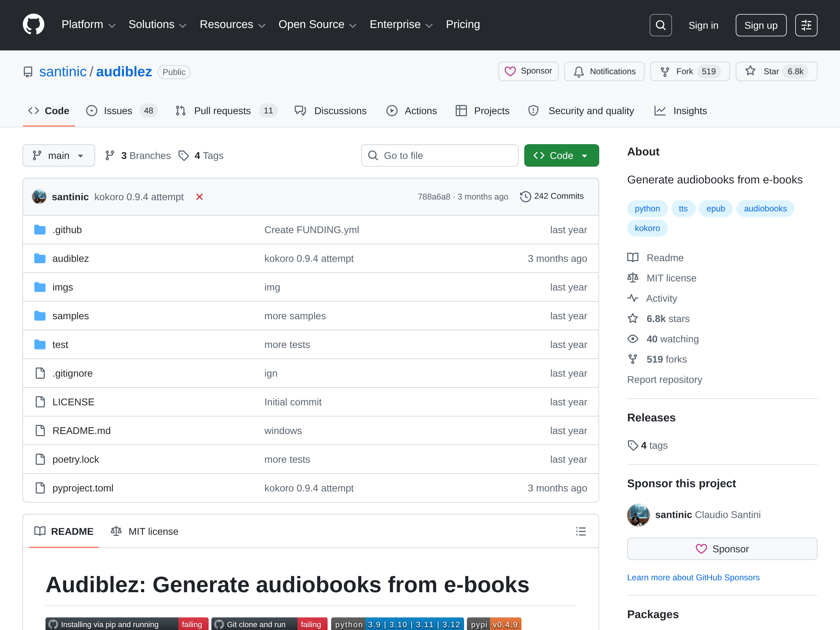Open the README outline list icon
The width and height of the screenshot is (840, 630).
[x=581, y=531]
